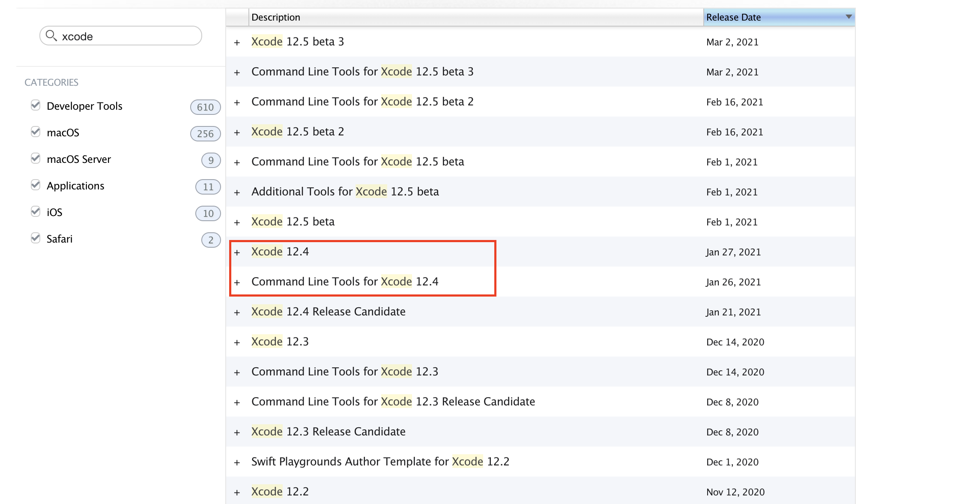Expand Swift Playgrounds Author Template row
The width and height of the screenshot is (980, 504).
click(x=237, y=462)
